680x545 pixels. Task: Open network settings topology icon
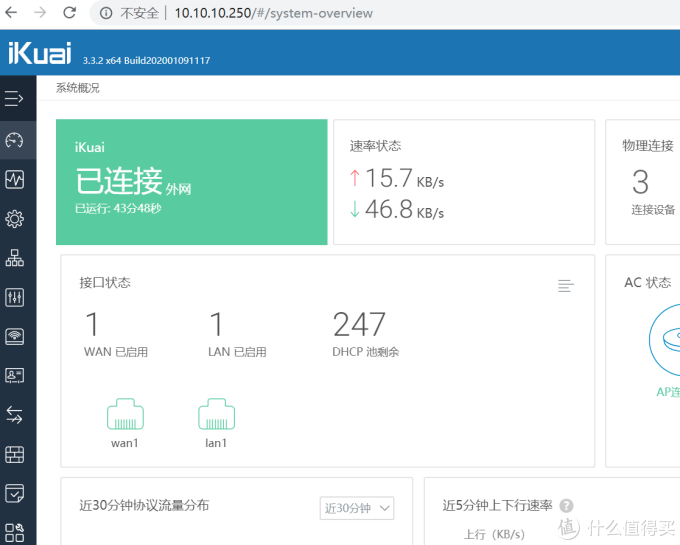click(x=14, y=258)
